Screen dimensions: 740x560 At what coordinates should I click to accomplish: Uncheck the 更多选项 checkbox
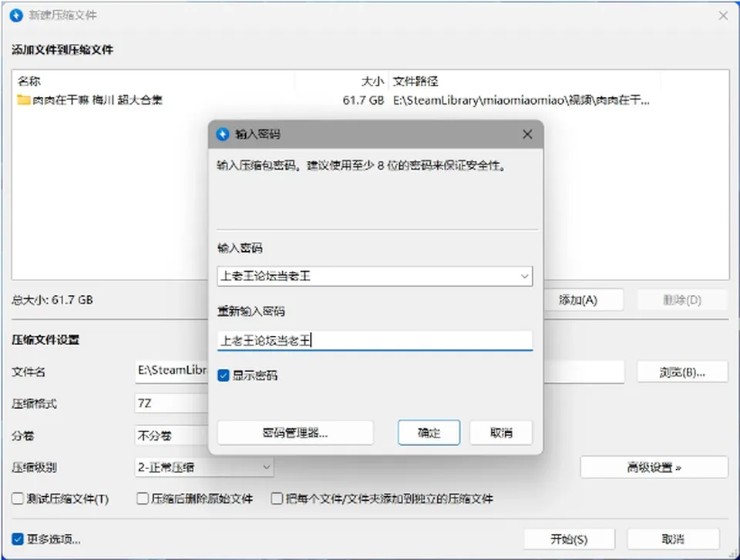[18, 539]
